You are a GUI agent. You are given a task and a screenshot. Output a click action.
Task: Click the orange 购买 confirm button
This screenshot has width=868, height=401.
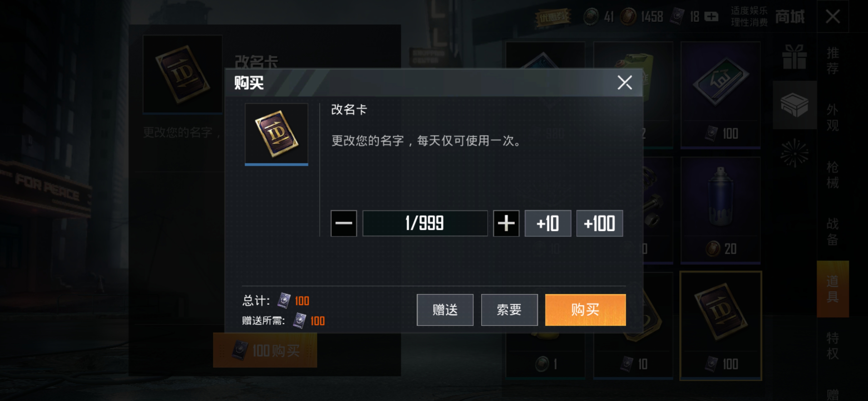585,310
